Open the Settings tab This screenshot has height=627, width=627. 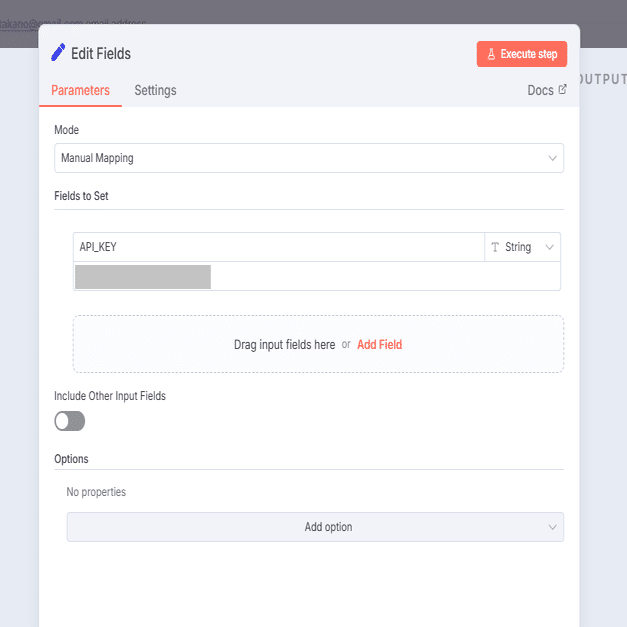[x=155, y=90]
